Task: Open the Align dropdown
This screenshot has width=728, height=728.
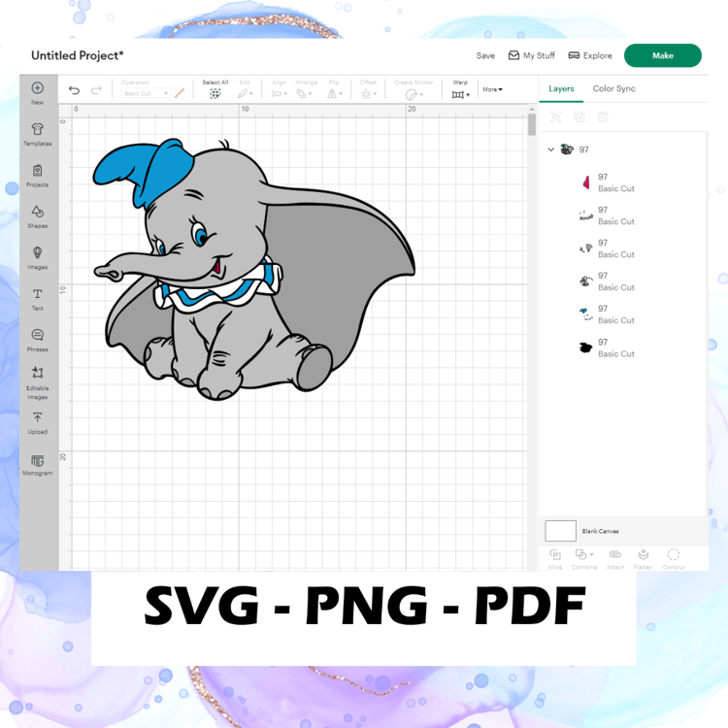Action: [279, 89]
